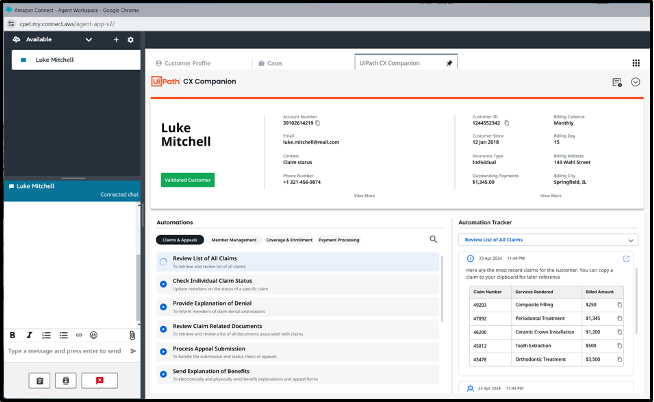Send the chat message

(133, 351)
